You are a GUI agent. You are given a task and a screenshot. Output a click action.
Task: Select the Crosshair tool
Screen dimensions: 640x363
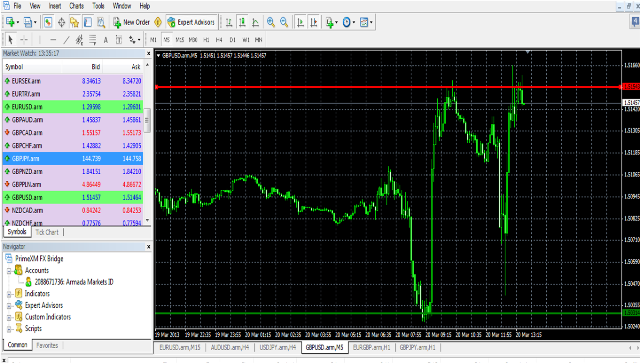[24, 40]
